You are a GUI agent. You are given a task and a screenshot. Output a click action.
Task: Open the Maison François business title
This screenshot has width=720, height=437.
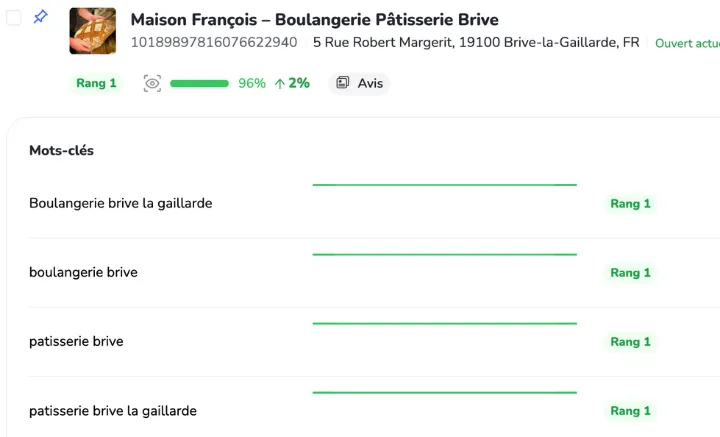pyautogui.click(x=314, y=20)
